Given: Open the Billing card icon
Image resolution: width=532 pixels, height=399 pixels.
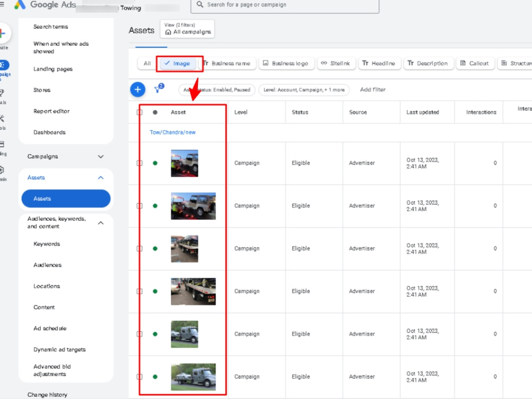Looking at the screenshot, I should coord(2,144).
